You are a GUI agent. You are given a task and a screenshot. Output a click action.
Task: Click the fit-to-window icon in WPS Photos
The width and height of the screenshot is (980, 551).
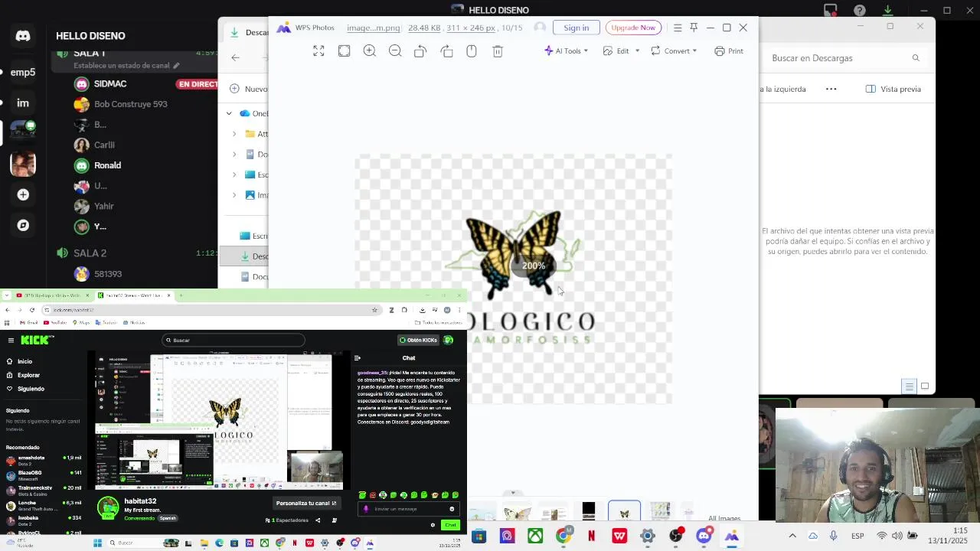click(x=344, y=51)
